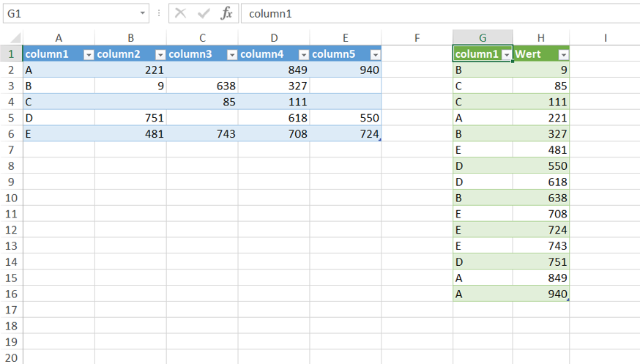Click cell containing 743 in column3
640x364 pixels.
202,134
